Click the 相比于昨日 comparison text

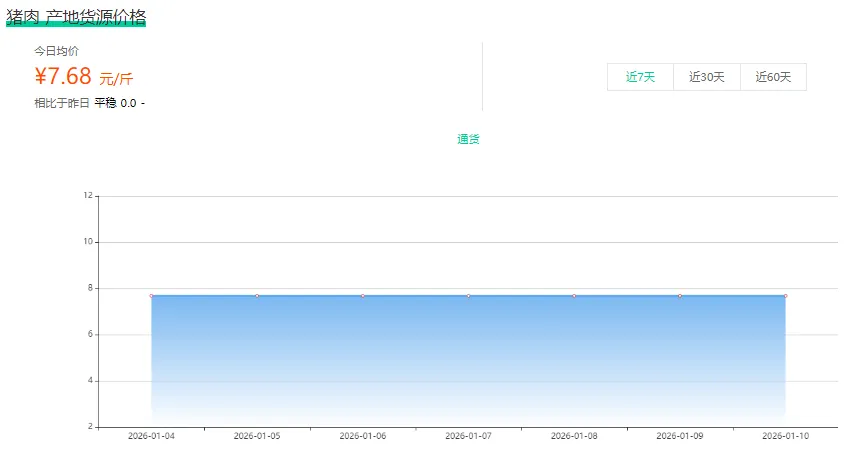coord(62,103)
